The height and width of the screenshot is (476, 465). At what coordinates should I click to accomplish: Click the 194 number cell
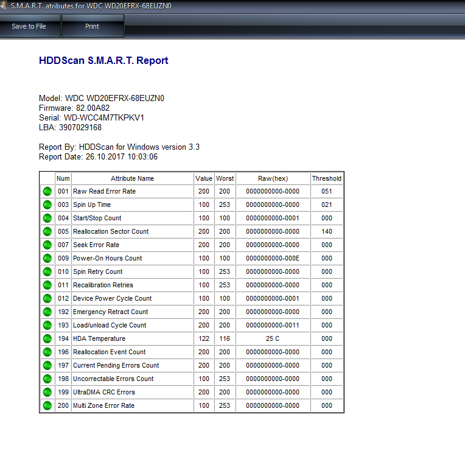(63, 339)
